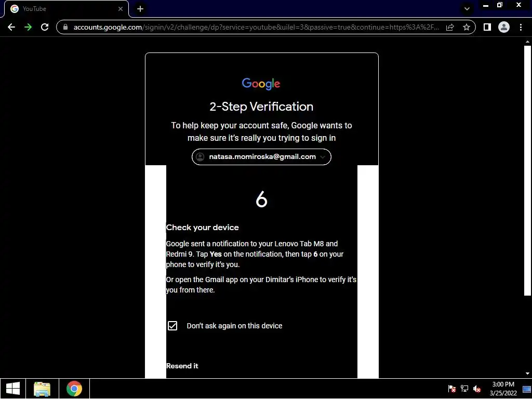Screen dimensions: 532x399
Task: Open Action Center flag icon in tray
Action: pos(452,389)
